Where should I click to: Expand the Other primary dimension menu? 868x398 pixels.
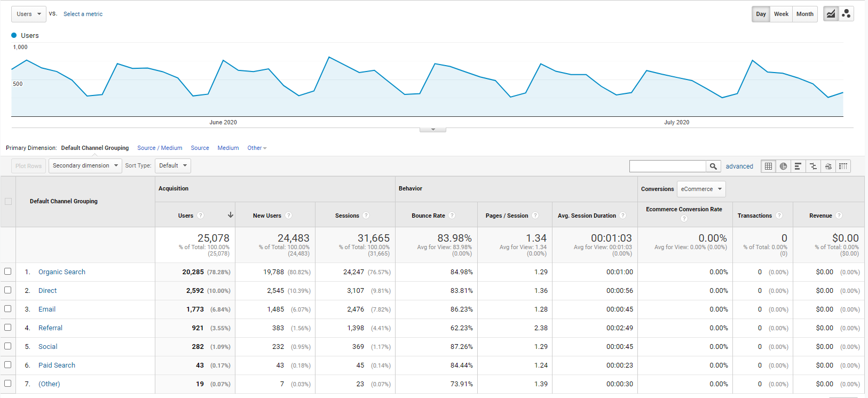click(x=257, y=148)
